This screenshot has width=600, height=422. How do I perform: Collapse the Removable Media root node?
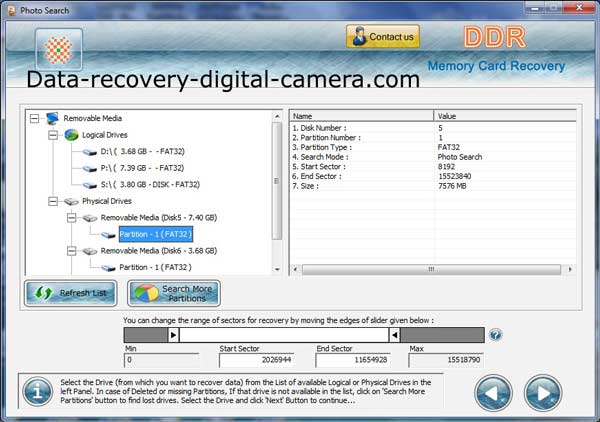coord(34,119)
